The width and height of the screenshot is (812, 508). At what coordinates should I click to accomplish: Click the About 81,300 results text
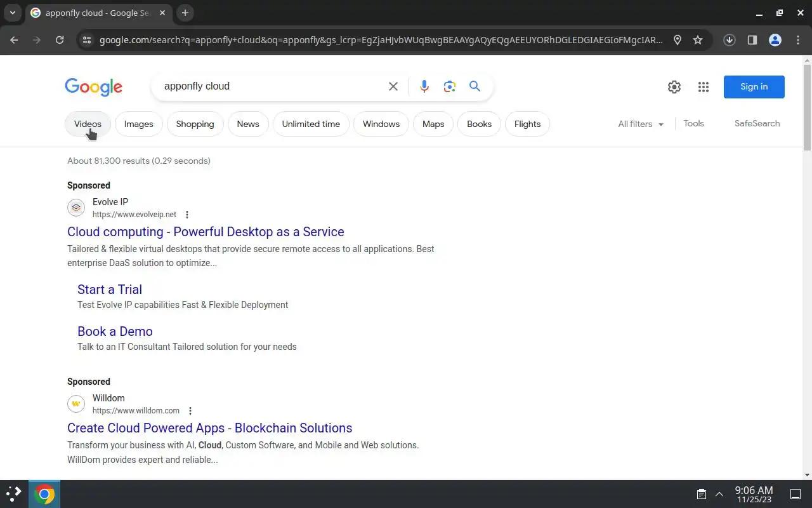click(139, 161)
